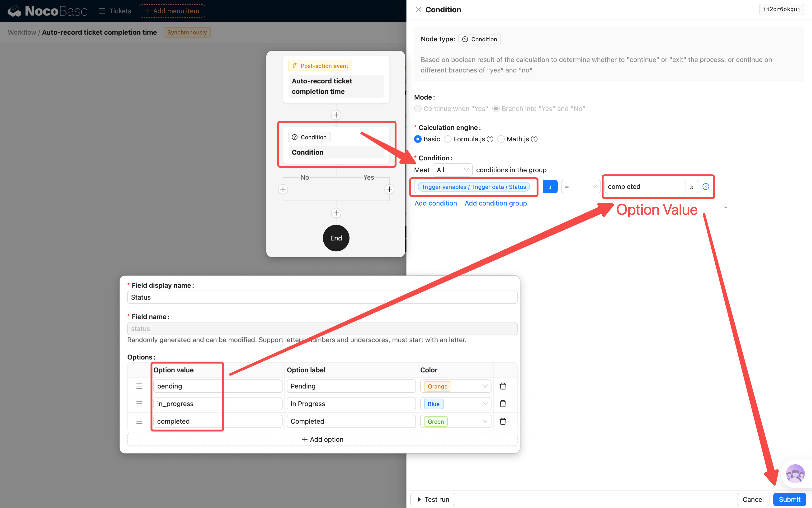Add node on the Yes branch

(389, 189)
